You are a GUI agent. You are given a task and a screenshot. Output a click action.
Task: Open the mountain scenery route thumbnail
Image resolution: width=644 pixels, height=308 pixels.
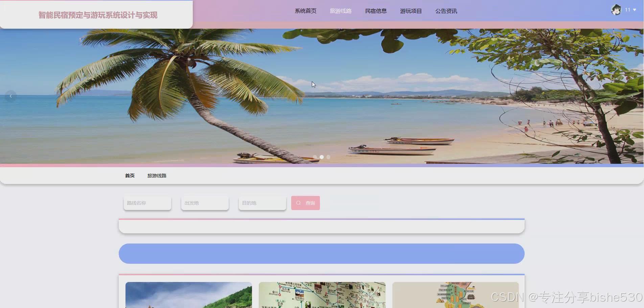coord(189,295)
